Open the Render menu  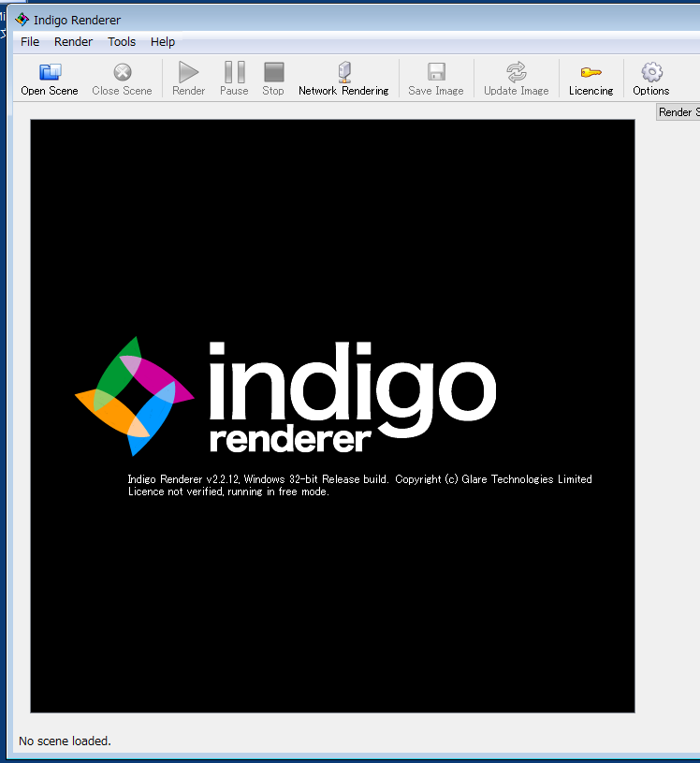(73, 42)
